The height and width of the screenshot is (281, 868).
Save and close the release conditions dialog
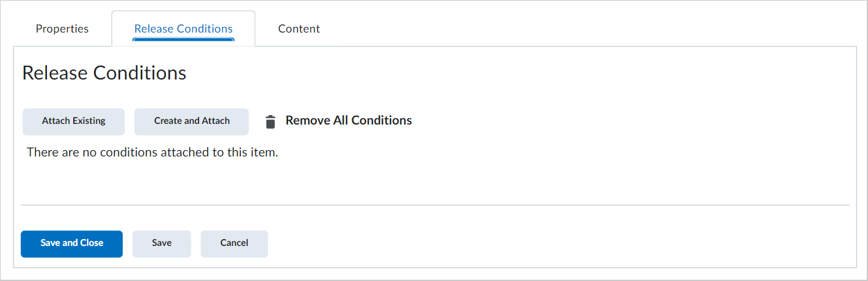(x=72, y=243)
